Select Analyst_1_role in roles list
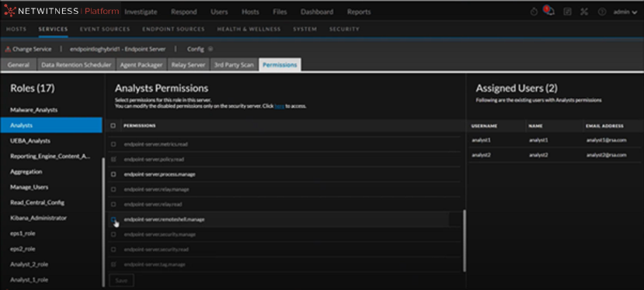644x290 pixels. click(30, 280)
